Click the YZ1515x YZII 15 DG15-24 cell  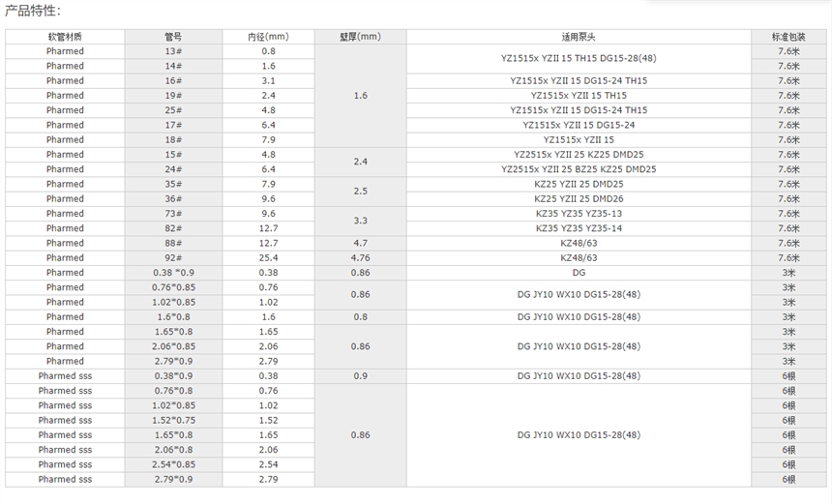(579, 125)
